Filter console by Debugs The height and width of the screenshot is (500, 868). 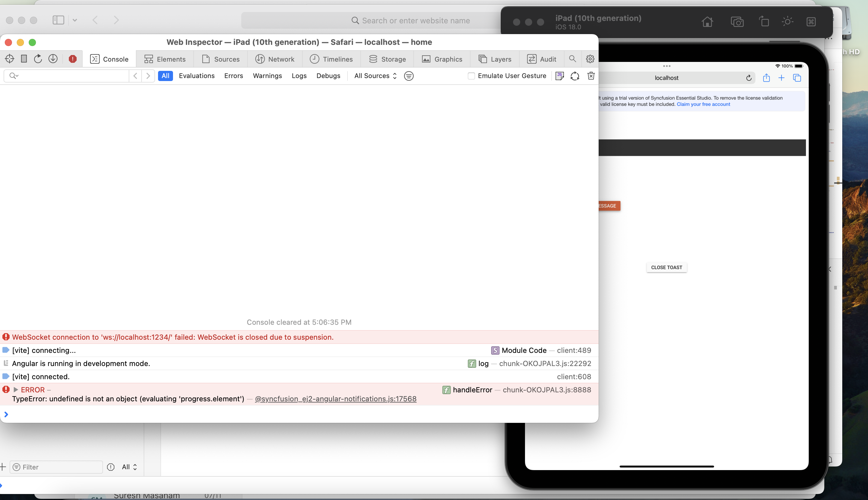point(328,76)
